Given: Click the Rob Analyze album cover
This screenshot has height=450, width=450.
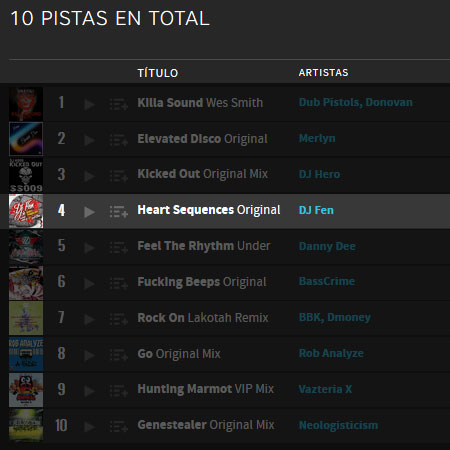Looking at the screenshot, I should [26, 355].
